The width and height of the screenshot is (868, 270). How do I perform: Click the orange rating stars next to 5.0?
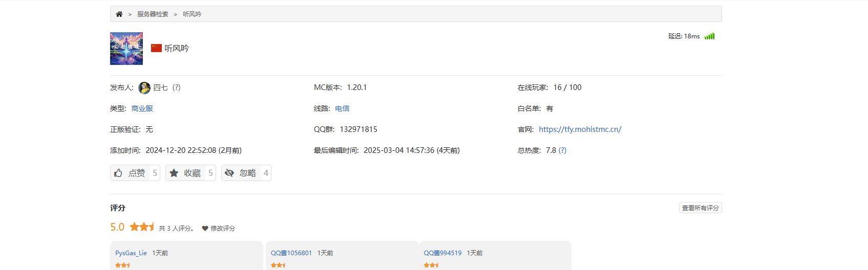tap(142, 227)
